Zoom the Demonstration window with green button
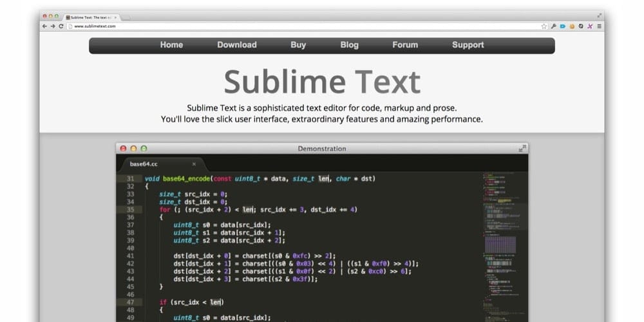Image resolution: width=644 pixels, height=322 pixels. pyautogui.click(x=144, y=149)
